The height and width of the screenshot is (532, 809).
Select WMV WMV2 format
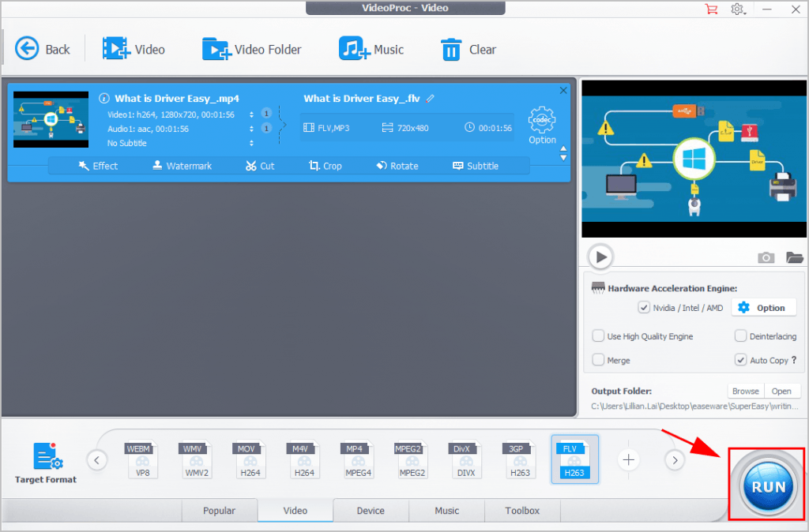tap(196, 460)
